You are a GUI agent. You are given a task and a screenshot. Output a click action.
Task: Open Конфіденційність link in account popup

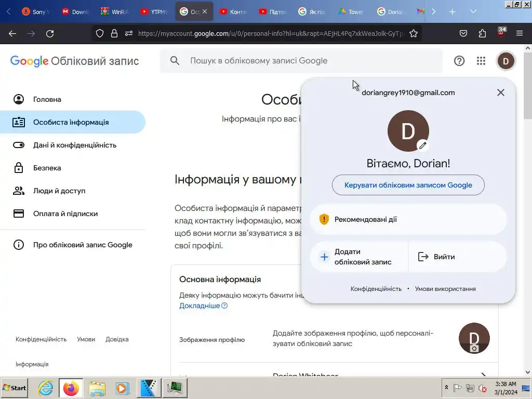click(x=376, y=289)
